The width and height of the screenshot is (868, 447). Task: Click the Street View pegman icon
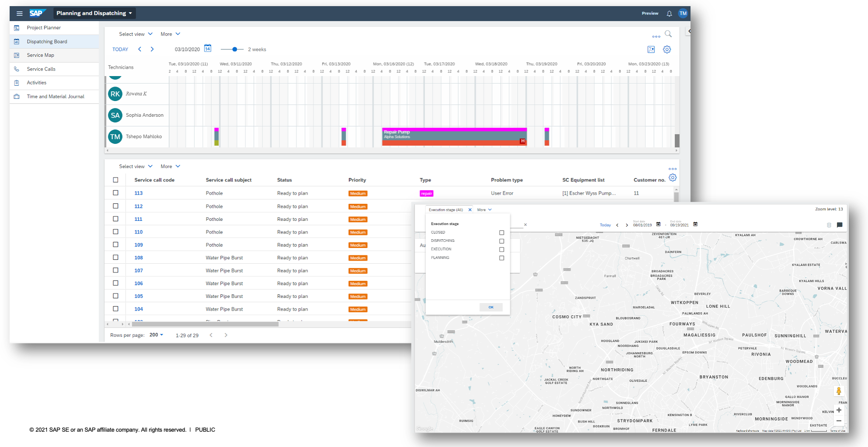(x=839, y=391)
